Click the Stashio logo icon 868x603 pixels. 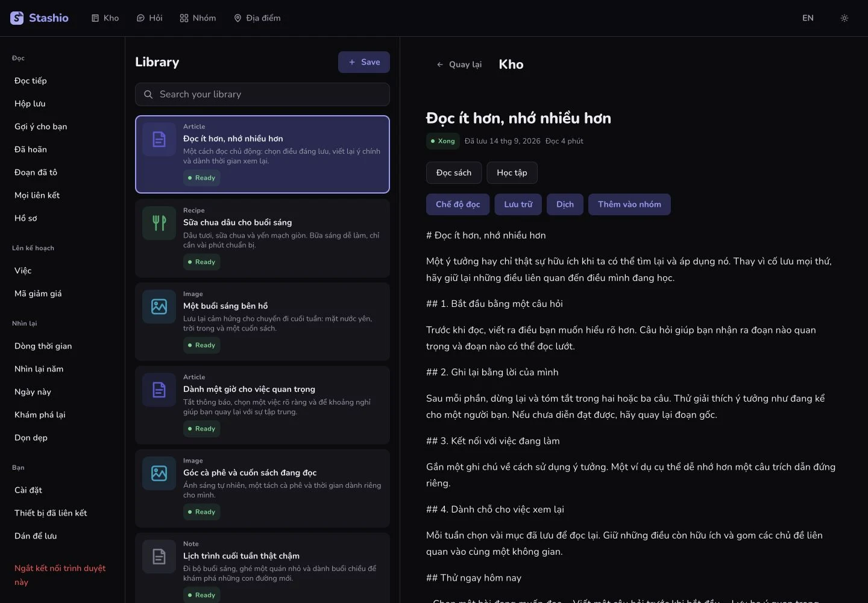pyautogui.click(x=17, y=18)
